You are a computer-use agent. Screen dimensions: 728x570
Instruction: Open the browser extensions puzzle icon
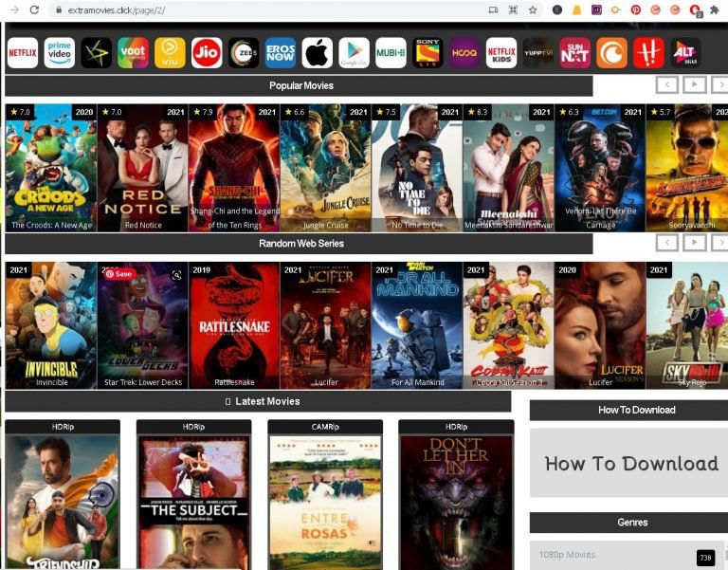pyautogui.click(x=714, y=9)
